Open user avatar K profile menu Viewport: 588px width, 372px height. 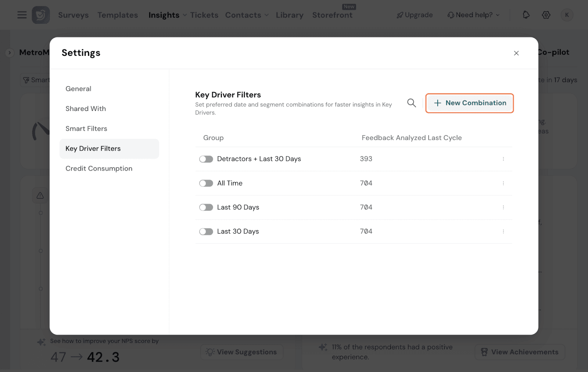[x=567, y=15]
